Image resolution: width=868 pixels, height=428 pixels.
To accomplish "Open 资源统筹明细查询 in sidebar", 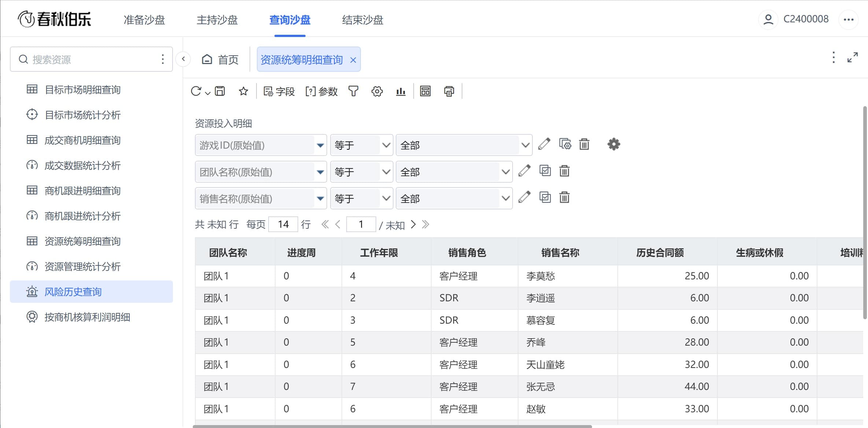I will click(92, 241).
